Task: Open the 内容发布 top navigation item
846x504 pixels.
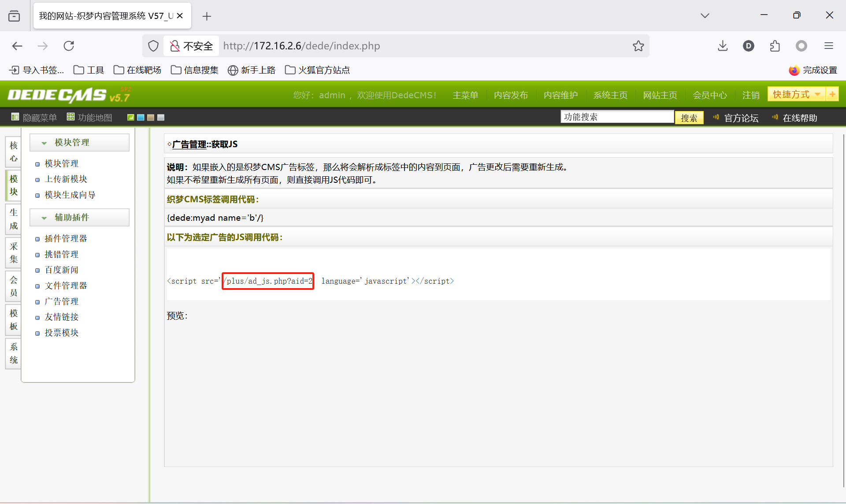Action: (511, 95)
